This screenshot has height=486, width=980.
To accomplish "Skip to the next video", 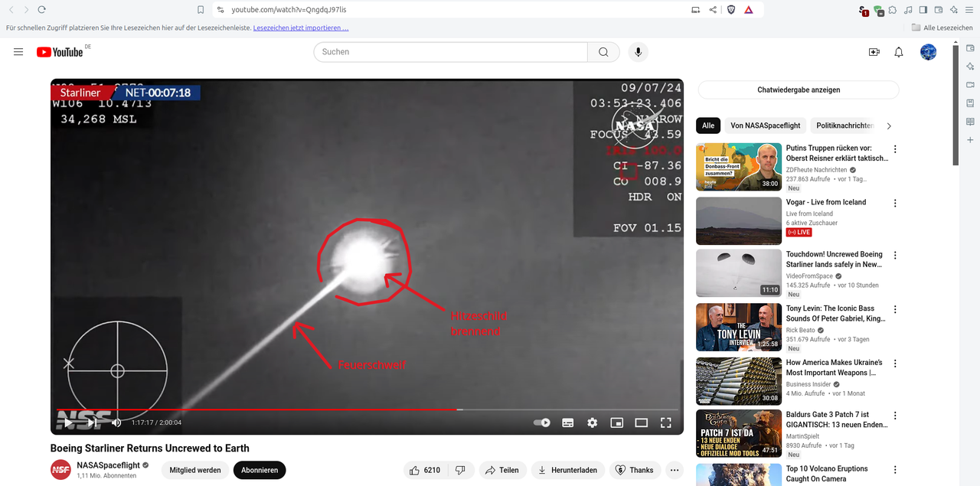I will click(92, 422).
